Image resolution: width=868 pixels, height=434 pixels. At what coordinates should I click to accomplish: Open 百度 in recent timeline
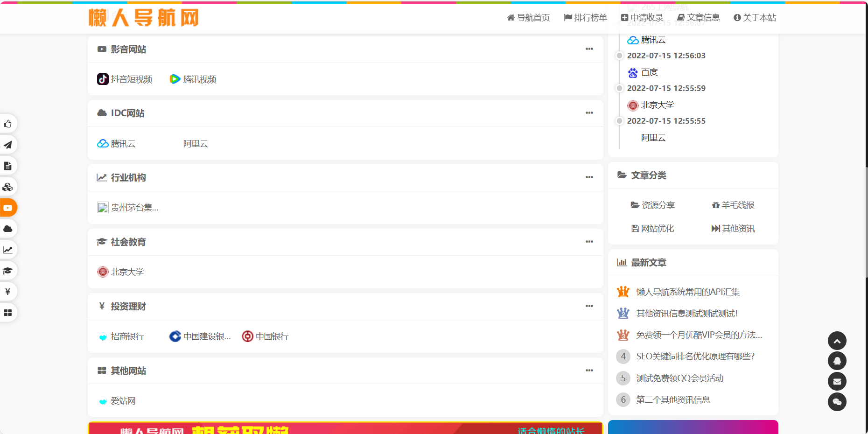pos(643,73)
